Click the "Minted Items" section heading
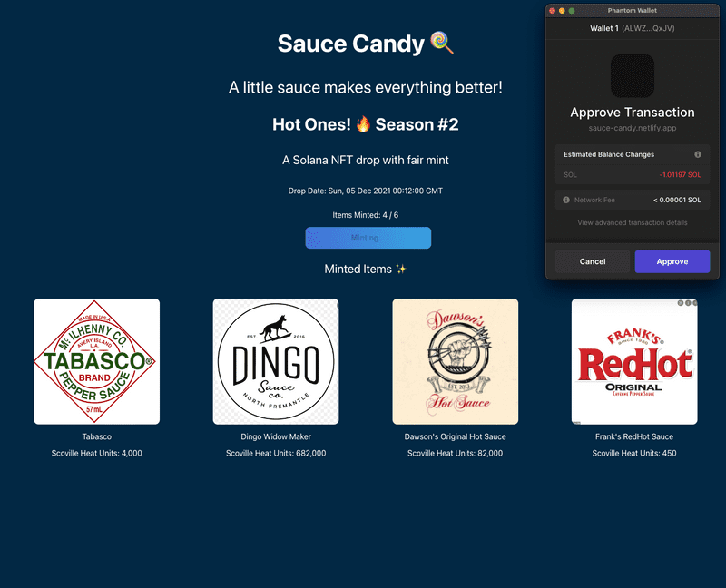Screen dimensions: 726x588 (358, 269)
